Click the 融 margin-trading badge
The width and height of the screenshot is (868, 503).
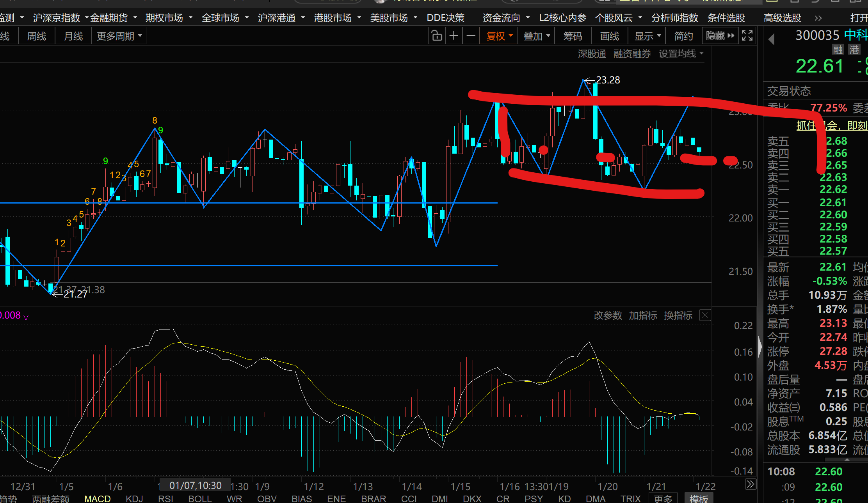point(838,50)
